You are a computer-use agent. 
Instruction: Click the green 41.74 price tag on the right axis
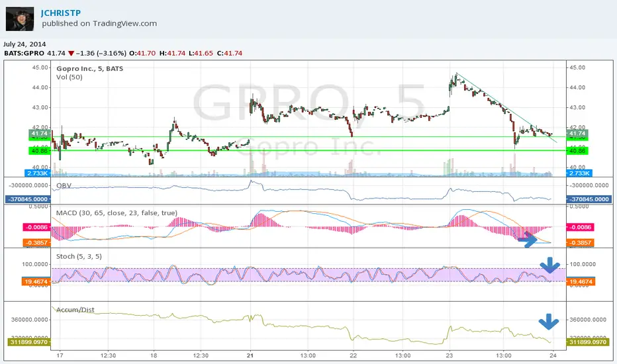(x=577, y=134)
